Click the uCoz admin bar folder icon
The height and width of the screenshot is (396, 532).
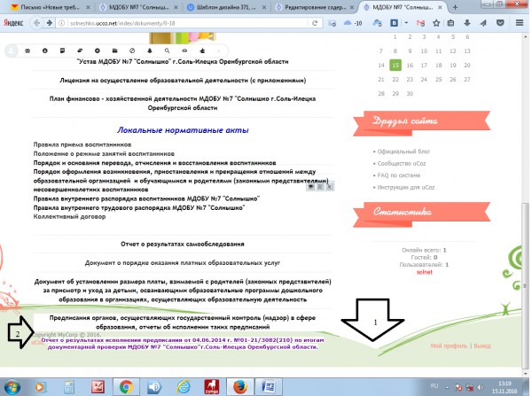[x=114, y=50]
